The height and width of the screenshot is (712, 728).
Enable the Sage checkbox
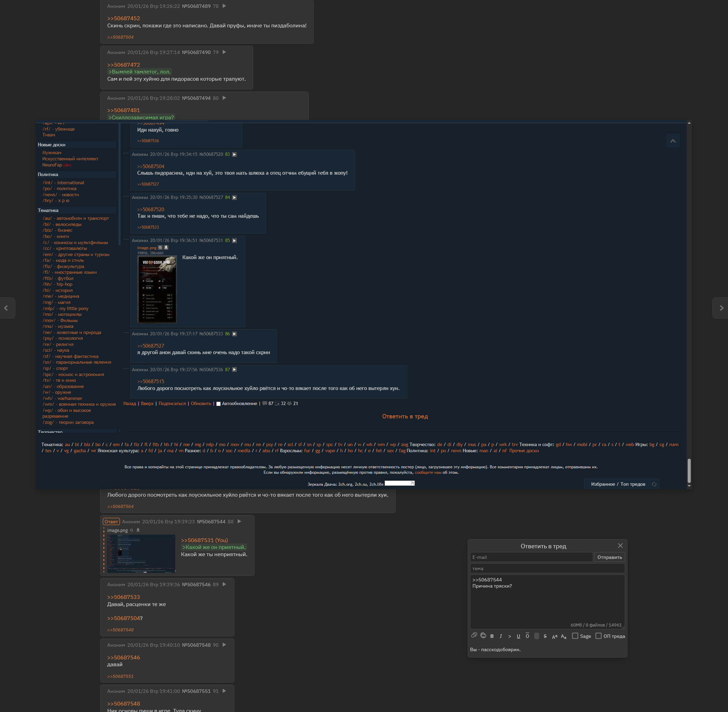tap(575, 636)
